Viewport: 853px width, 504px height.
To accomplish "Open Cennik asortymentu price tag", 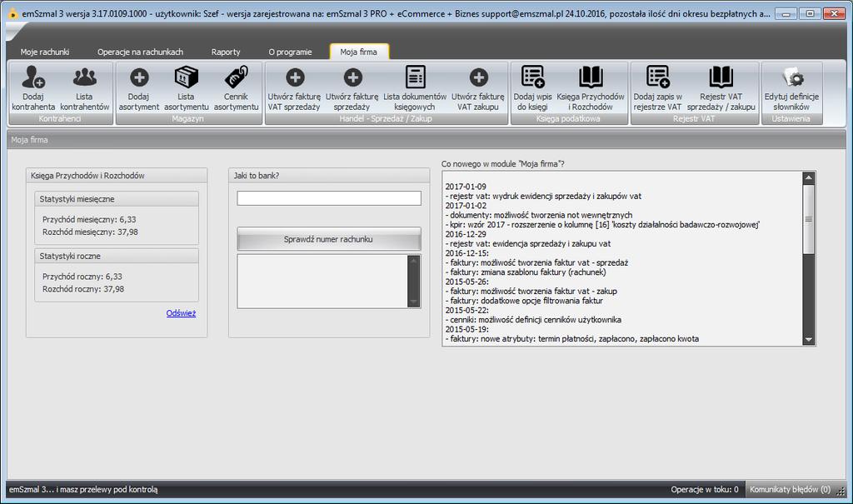I will point(236,77).
